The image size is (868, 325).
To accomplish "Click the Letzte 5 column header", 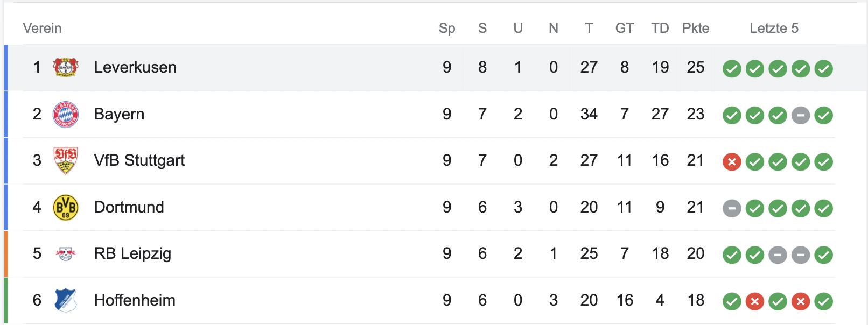I will pyautogui.click(x=774, y=28).
